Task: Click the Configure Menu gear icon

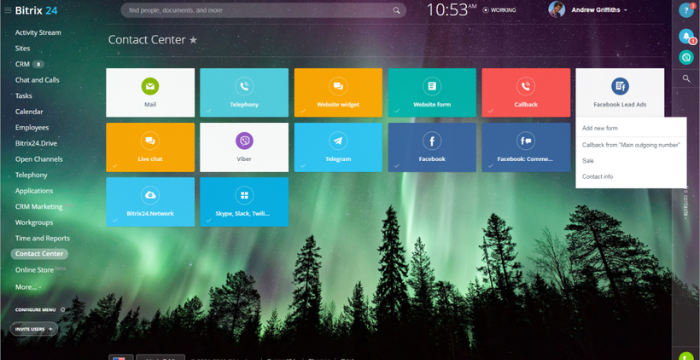Action: [62, 310]
